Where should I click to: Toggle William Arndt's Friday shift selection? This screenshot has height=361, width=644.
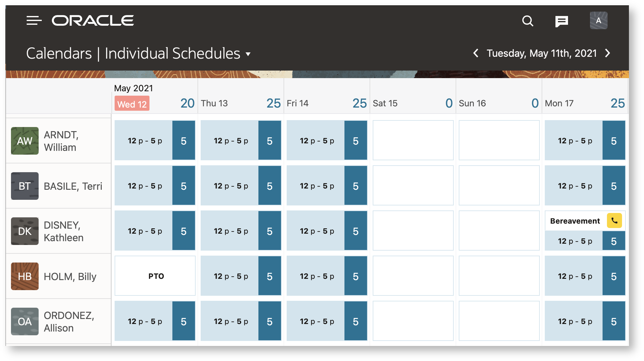(317, 140)
